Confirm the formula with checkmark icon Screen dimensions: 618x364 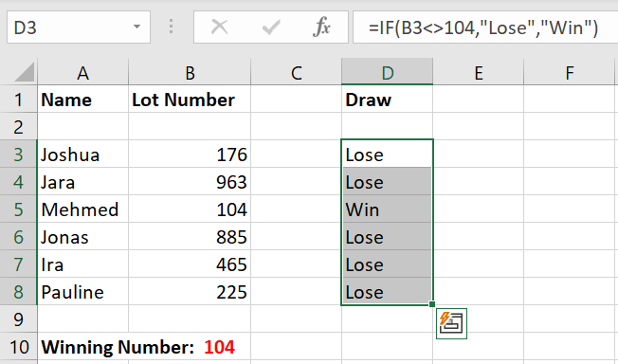271,27
